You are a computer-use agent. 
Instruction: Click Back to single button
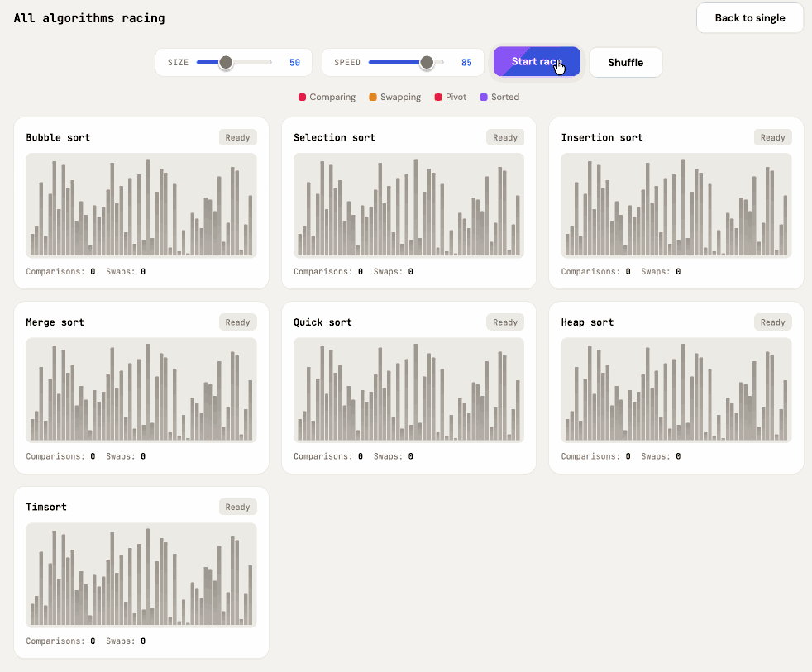(x=749, y=17)
